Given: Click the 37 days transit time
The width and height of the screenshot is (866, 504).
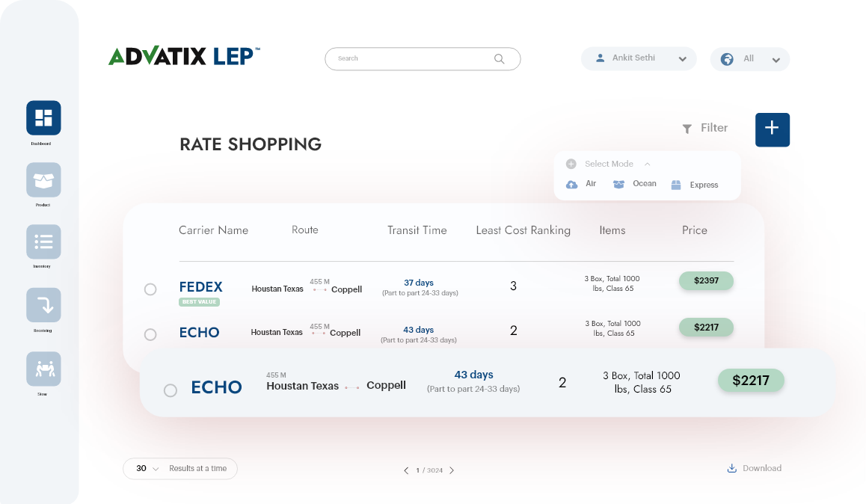Looking at the screenshot, I should click(x=419, y=283).
